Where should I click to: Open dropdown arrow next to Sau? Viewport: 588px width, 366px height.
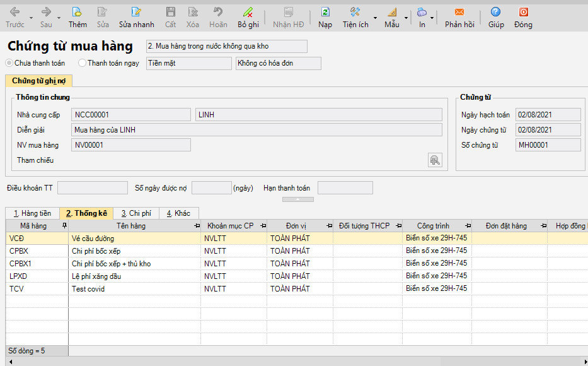click(59, 18)
